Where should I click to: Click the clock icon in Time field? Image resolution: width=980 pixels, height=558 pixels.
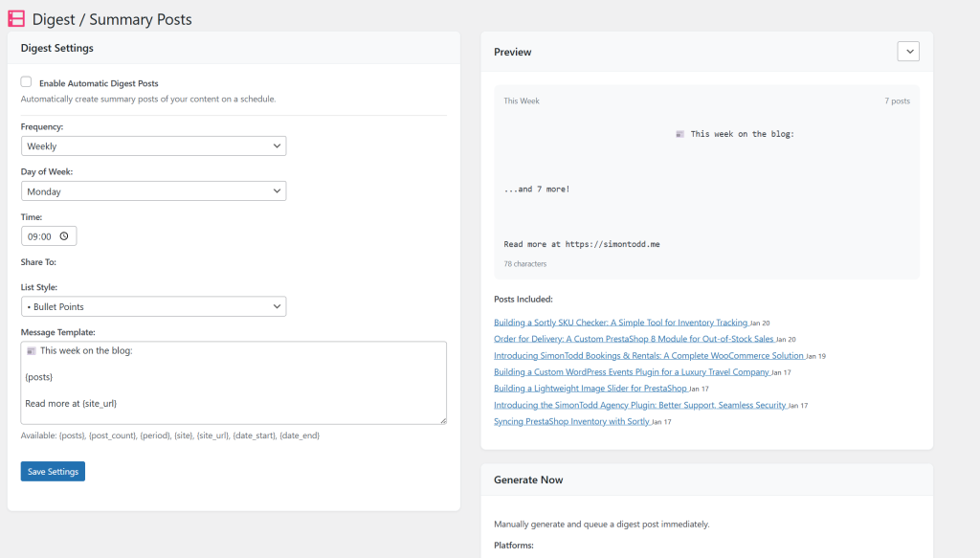click(x=64, y=236)
